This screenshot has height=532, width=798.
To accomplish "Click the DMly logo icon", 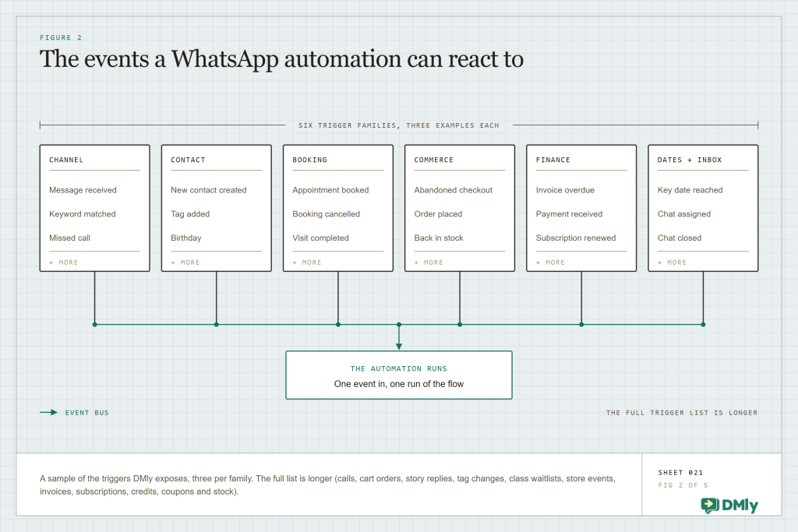I will tap(710, 505).
